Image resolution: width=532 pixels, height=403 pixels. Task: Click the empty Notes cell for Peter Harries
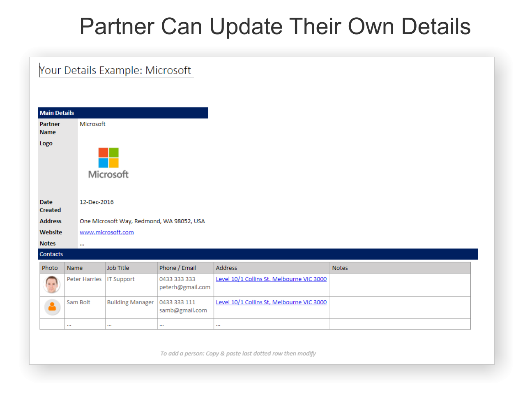(400, 285)
